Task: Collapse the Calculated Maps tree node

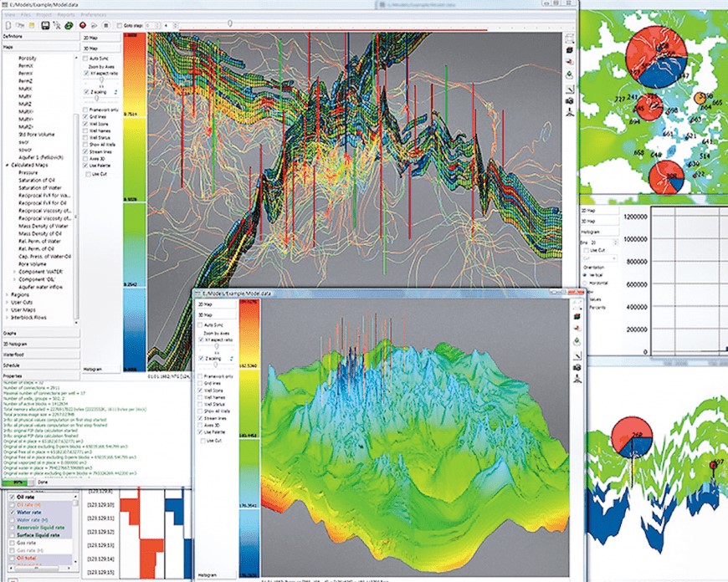Action: 8,166
